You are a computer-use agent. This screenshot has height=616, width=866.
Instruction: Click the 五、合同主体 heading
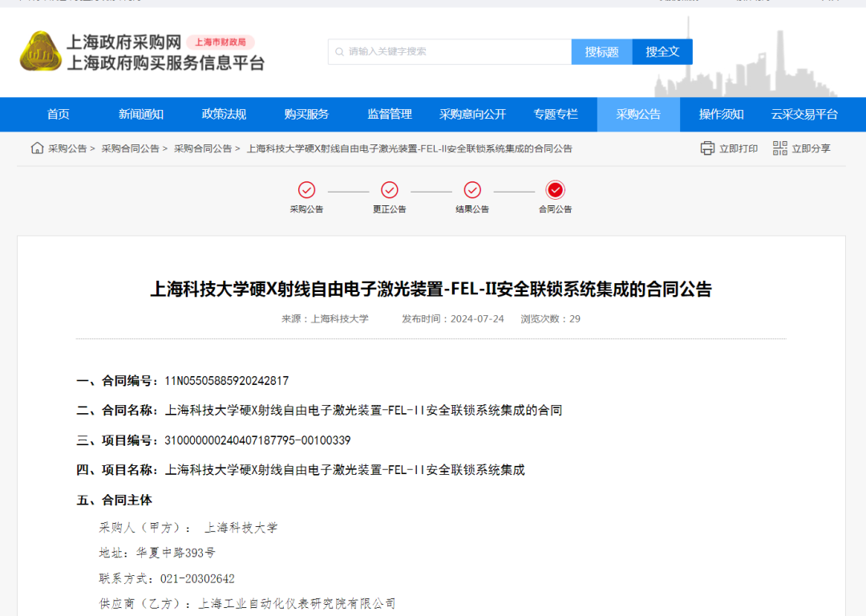pos(115,500)
